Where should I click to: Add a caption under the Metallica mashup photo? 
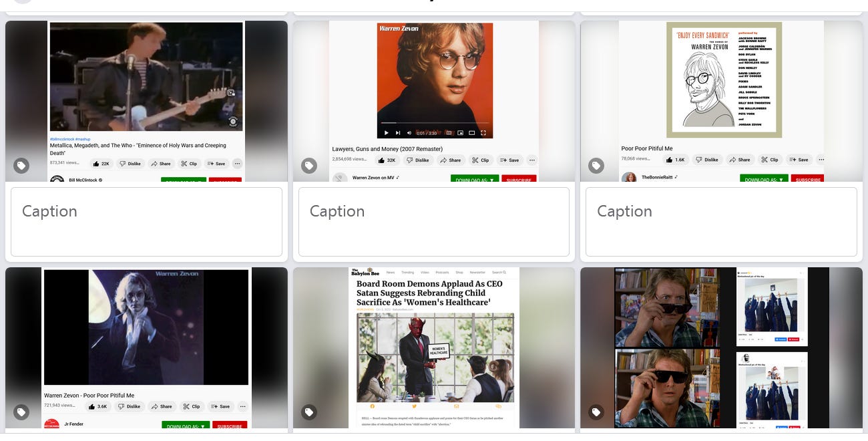point(146,222)
